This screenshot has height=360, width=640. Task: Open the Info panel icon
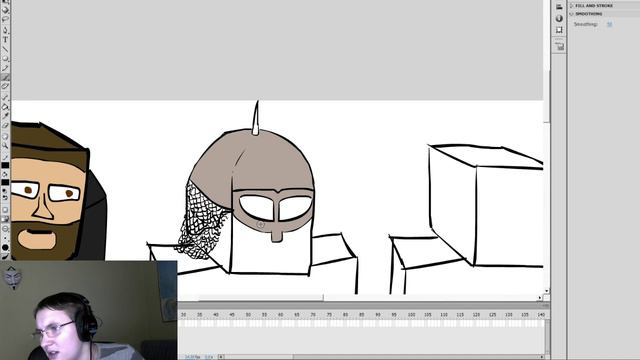[559, 18]
